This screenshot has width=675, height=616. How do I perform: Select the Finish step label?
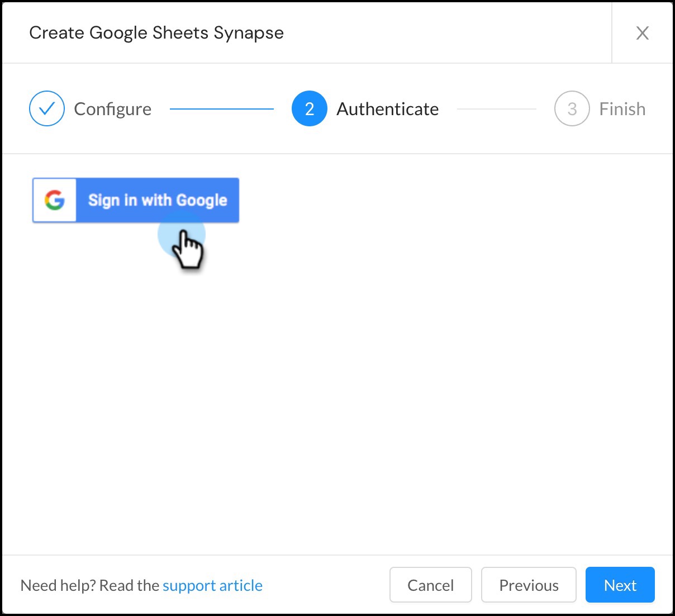[622, 108]
